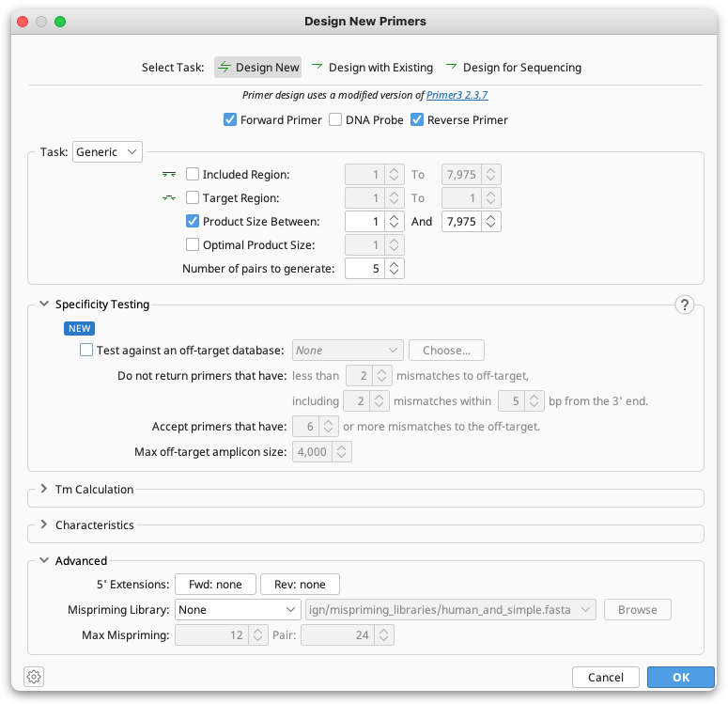728x704 pixels.
Task: Open the Primer3 2.3.7 link
Action: (457, 95)
